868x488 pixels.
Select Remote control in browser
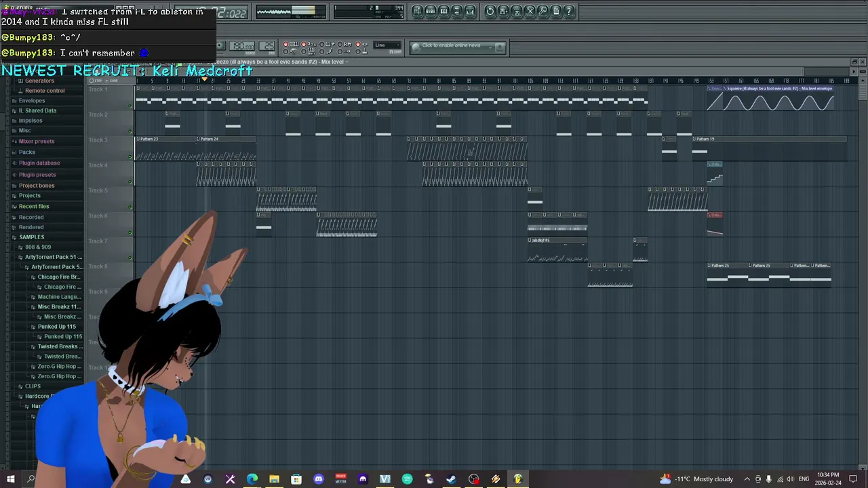45,91
